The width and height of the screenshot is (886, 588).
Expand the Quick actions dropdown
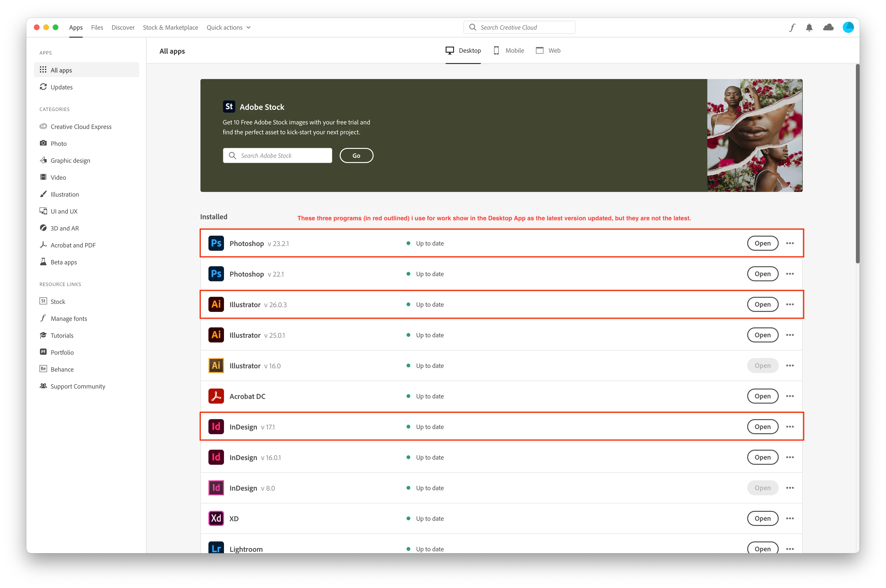coord(228,27)
